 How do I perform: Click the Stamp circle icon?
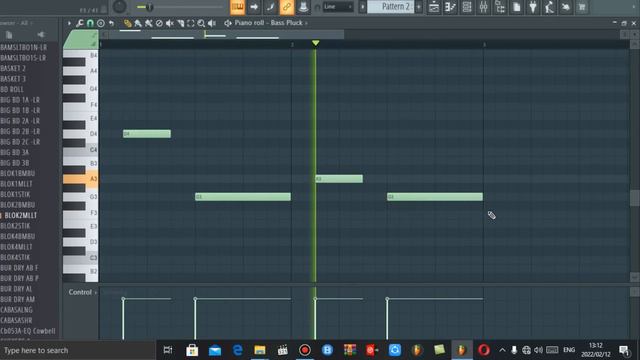(101, 23)
